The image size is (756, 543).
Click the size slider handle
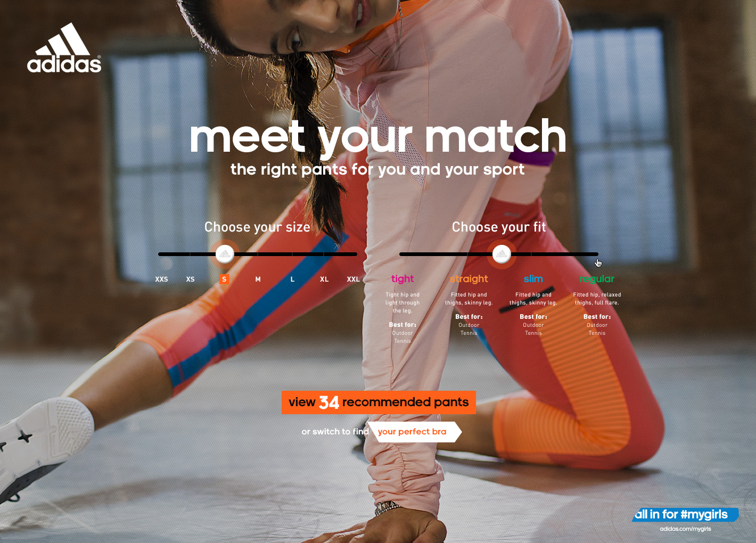[225, 254]
